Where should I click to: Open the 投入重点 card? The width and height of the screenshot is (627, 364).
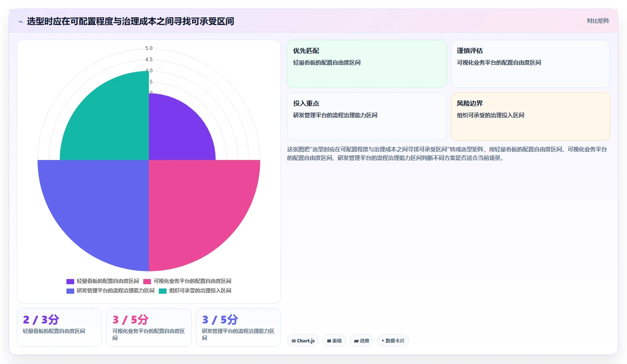(366, 116)
